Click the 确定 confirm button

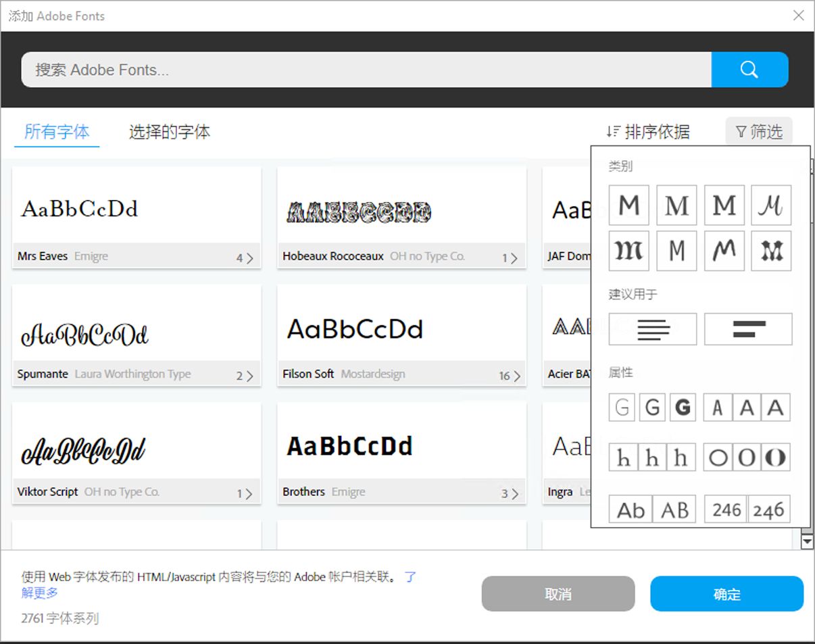point(726,594)
